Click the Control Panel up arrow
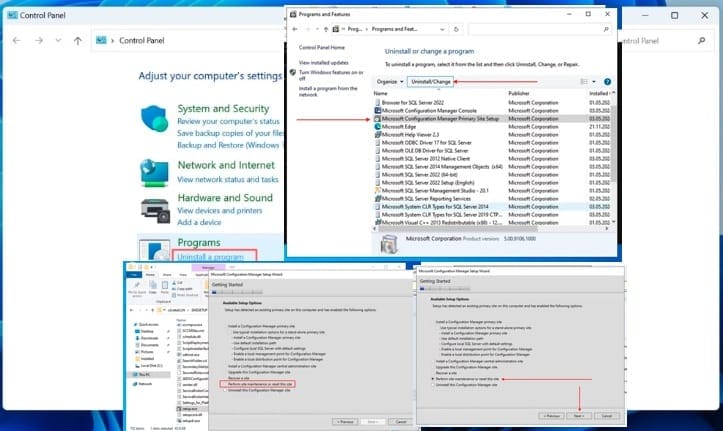The height and width of the screenshot is (431, 723). tap(77, 41)
